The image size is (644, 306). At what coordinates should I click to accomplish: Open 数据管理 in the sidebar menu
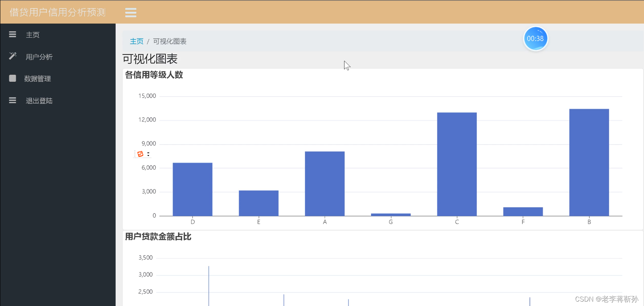coord(38,78)
